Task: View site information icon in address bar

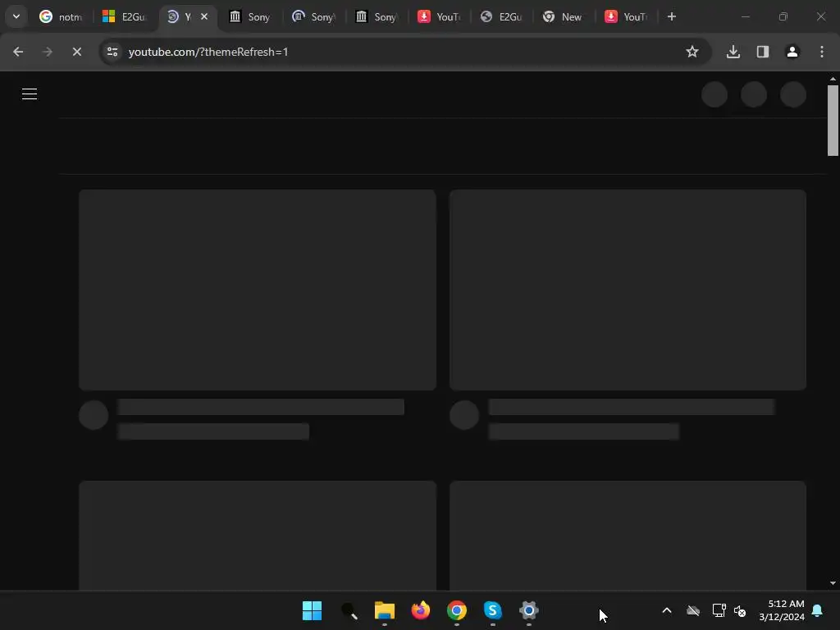Action: [112, 52]
